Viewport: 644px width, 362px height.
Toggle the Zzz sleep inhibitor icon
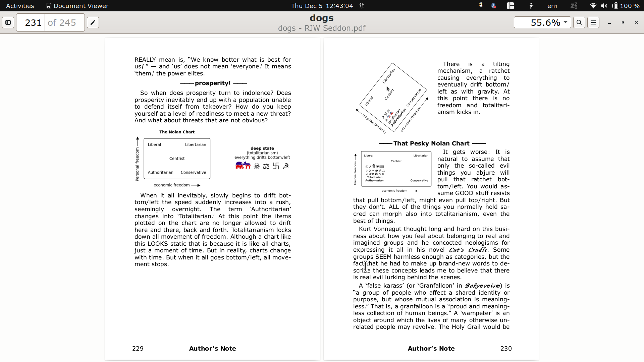coord(574,6)
